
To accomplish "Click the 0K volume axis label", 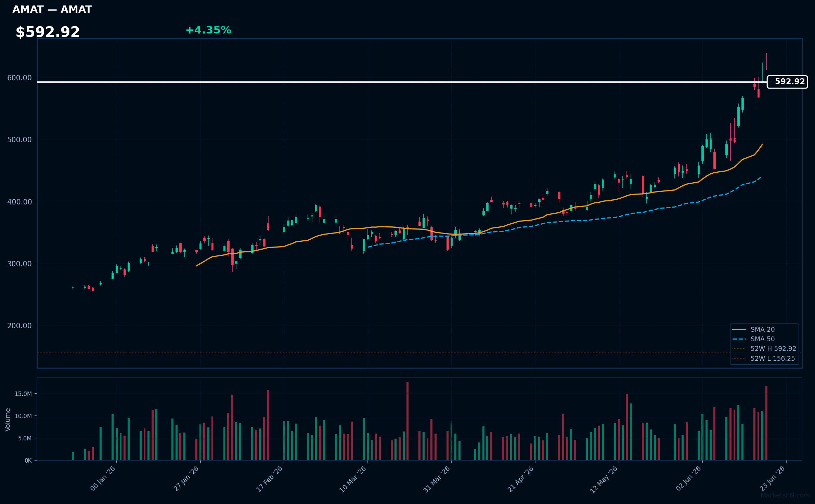I will pos(28,461).
